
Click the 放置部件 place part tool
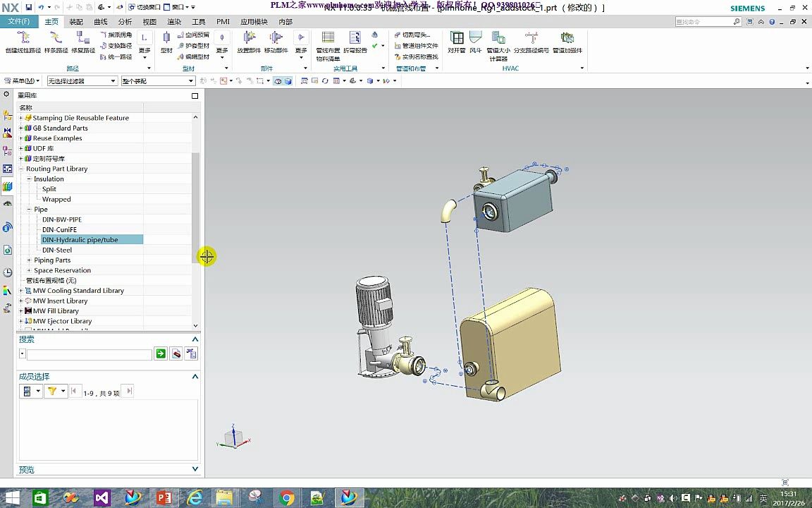tap(249, 42)
